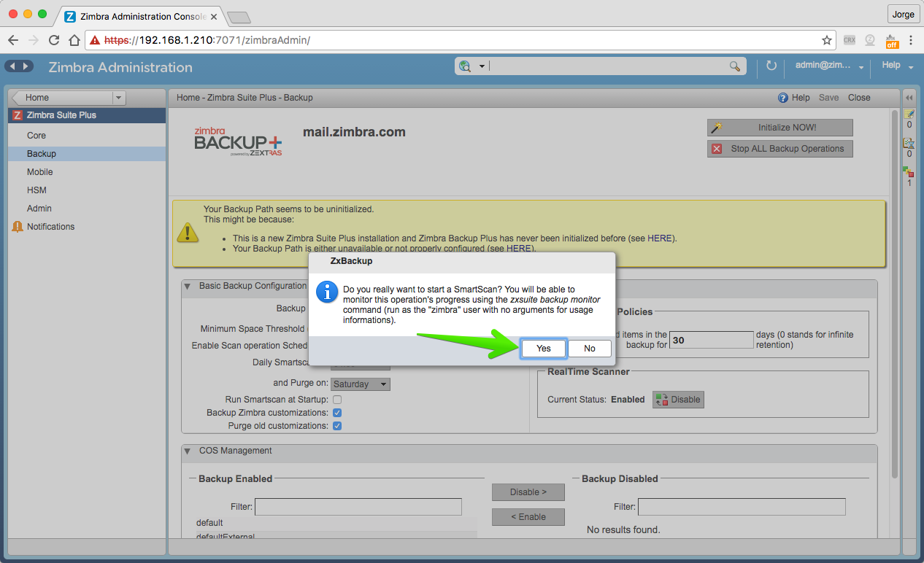Uncheck Backup Zimbra customizations
924x563 pixels.
coord(337,413)
